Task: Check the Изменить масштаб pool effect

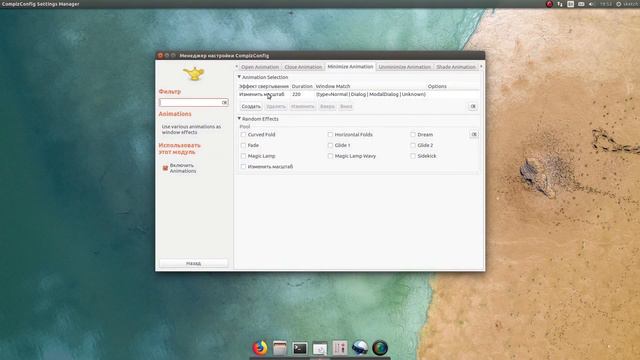Action: pyautogui.click(x=243, y=167)
